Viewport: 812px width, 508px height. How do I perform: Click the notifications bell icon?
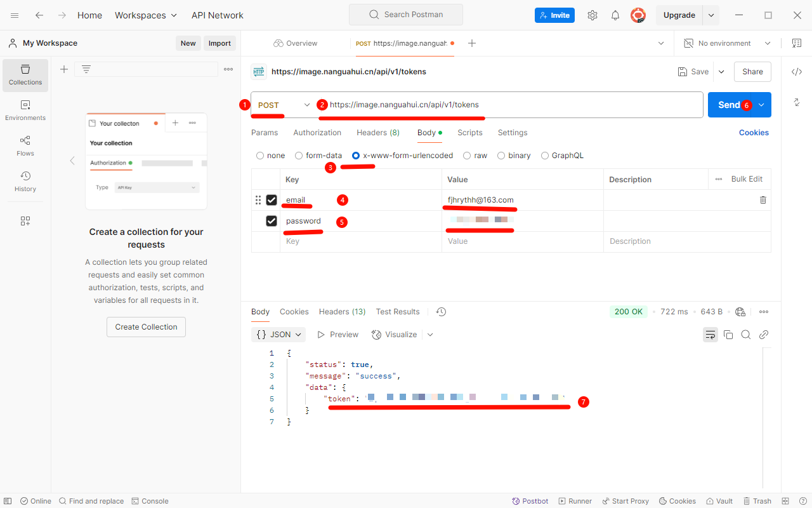click(615, 15)
